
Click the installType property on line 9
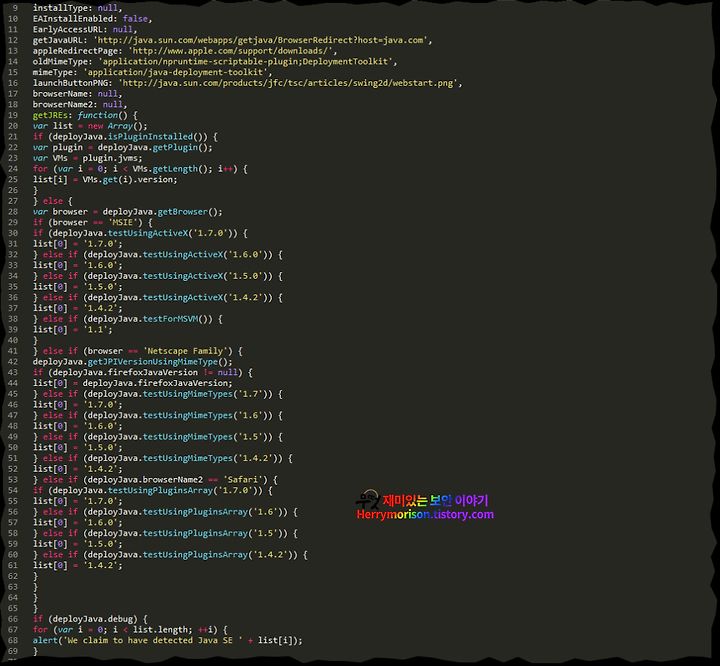(x=62, y=8)
